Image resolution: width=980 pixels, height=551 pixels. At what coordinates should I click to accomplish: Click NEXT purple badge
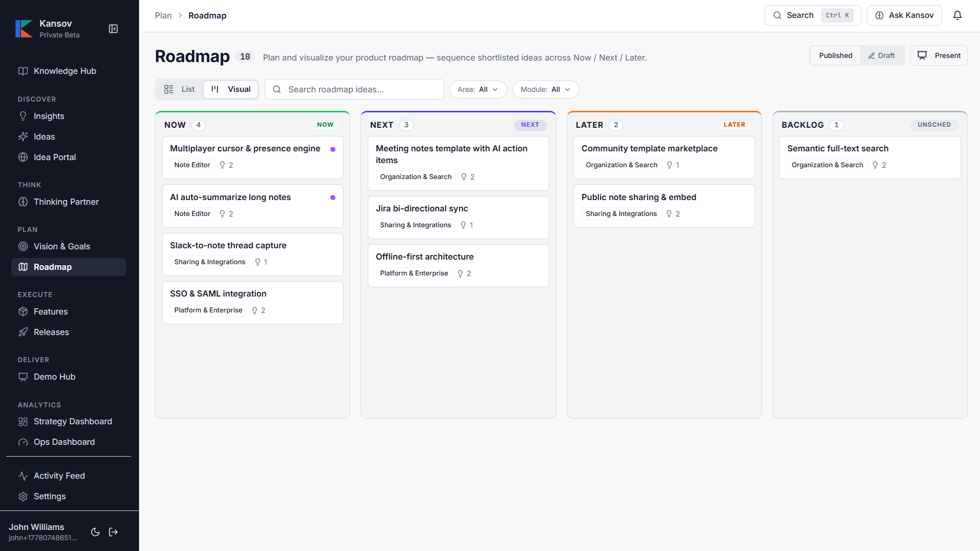530,125
